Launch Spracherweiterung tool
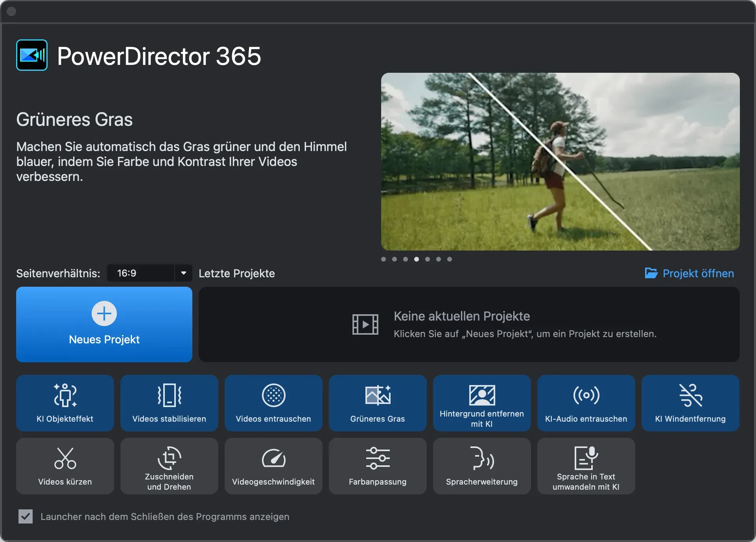756x542 pixels. tap(482, 466)
